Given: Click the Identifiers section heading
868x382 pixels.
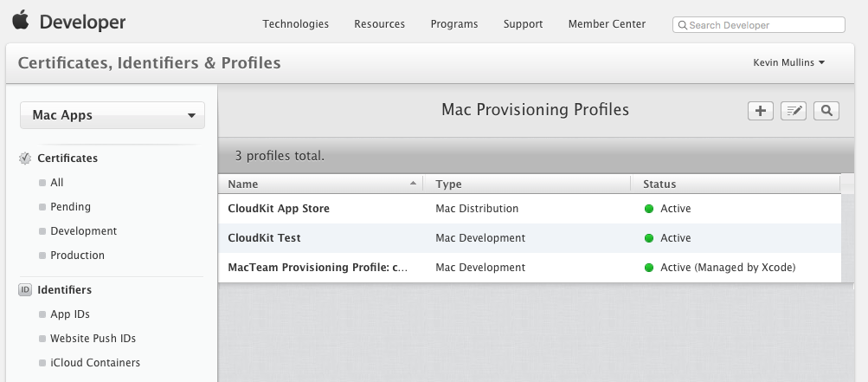Looking at the screenshot, I should (x=65, y=290).
